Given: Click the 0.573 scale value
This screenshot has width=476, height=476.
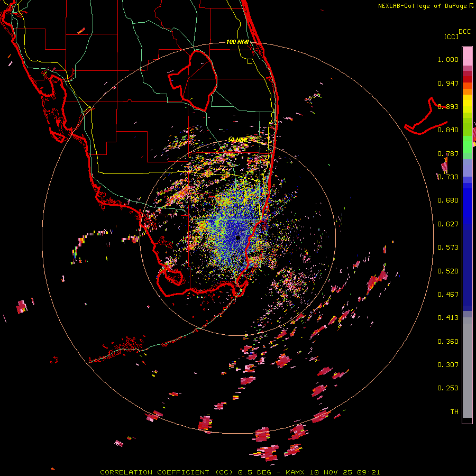Looking at the screenshot, I should pyautogui.click(x=448, y=248).
